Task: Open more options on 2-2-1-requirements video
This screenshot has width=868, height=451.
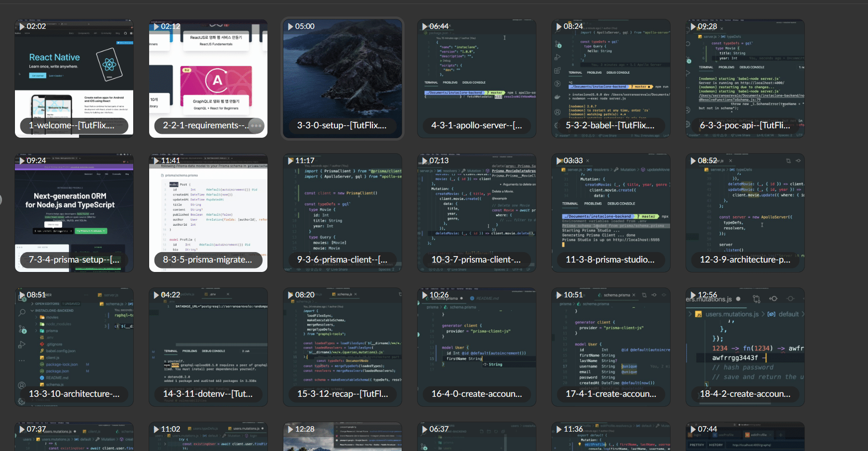Action: coord(256,126)
